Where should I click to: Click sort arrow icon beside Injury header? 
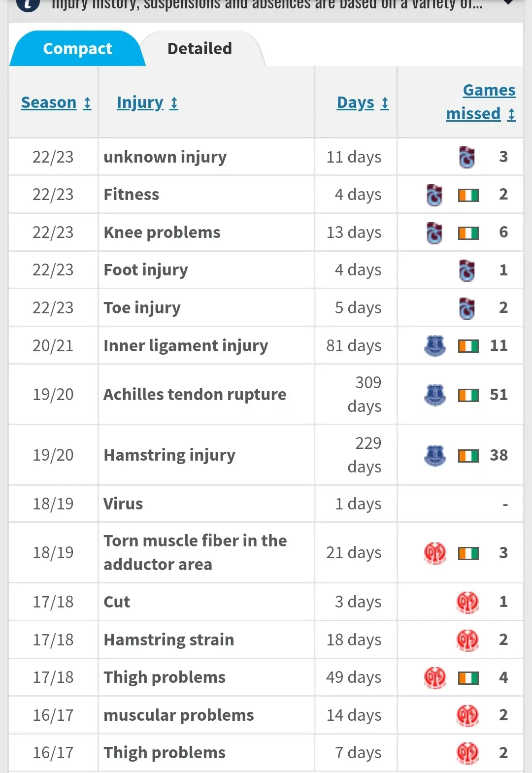(174, 103)
